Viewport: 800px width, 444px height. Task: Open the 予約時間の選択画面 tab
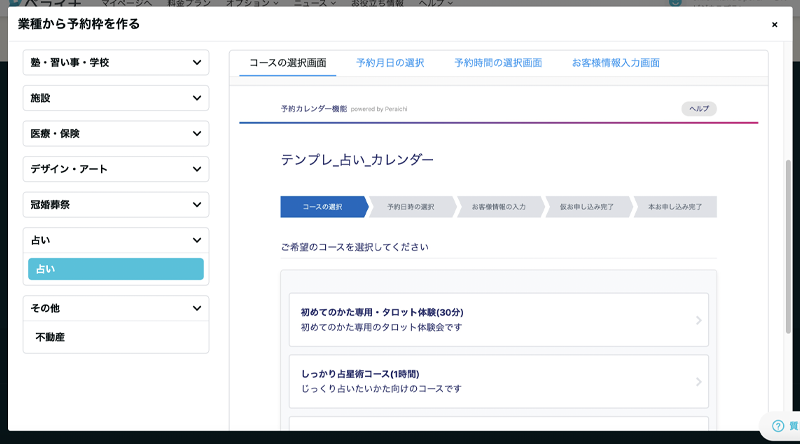(497, 62)
